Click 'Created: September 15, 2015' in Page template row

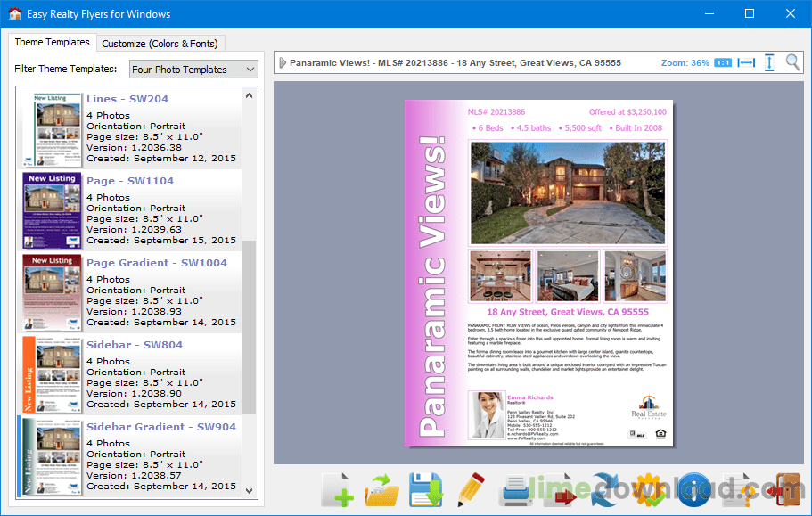pos(161,240)
